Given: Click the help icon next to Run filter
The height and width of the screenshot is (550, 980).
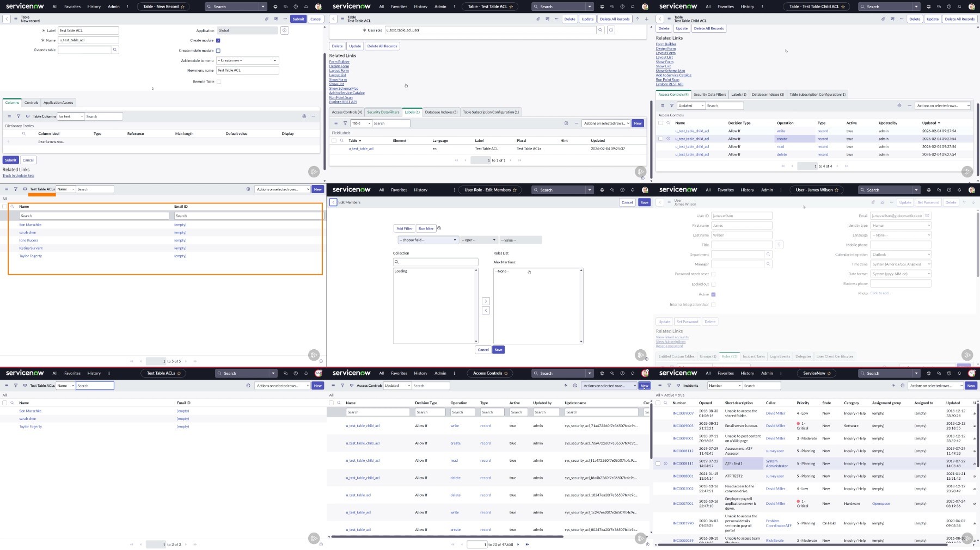Looking at the screenshot, I should 439,228.
